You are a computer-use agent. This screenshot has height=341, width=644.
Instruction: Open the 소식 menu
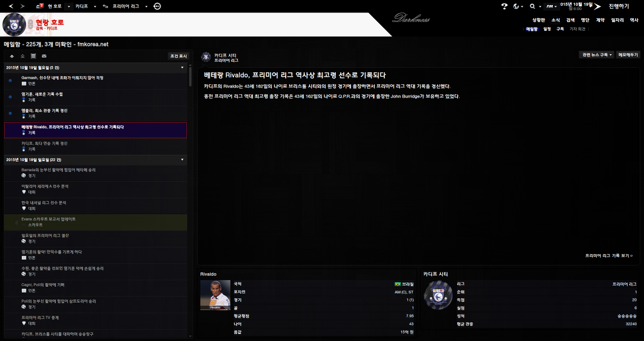[556, 20]
